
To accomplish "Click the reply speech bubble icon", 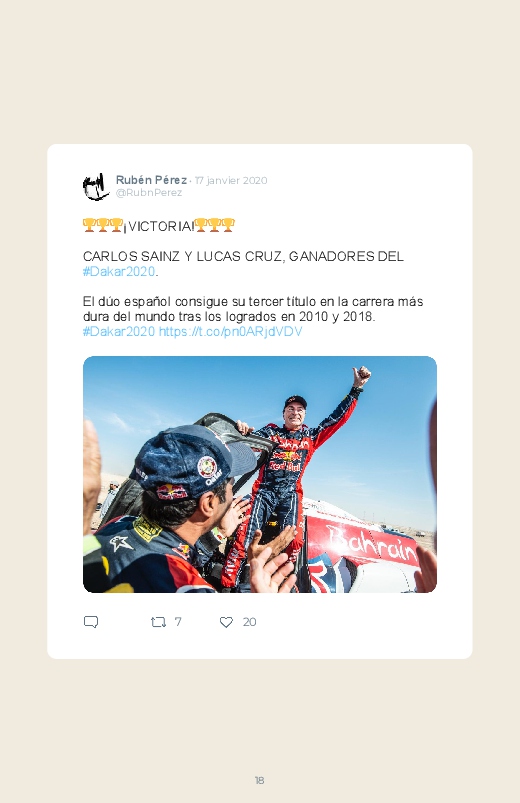I will 91,622.
